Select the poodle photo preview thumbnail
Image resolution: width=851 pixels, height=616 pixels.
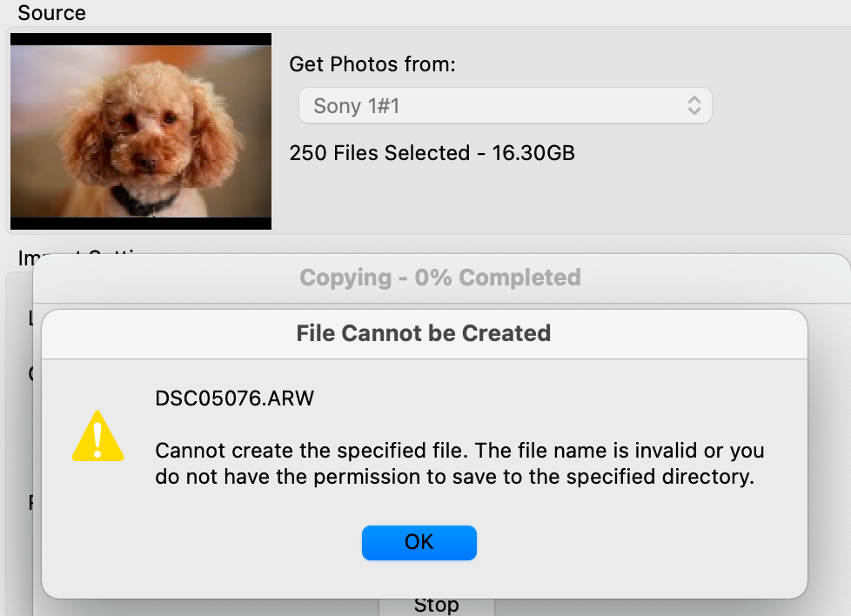pyautogui.click(x=141, y=131)
